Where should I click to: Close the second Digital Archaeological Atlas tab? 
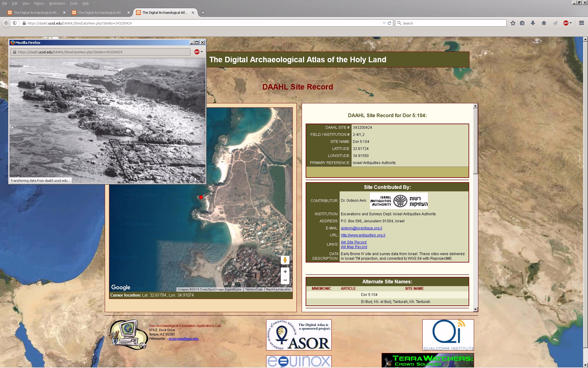coord(129,13)
